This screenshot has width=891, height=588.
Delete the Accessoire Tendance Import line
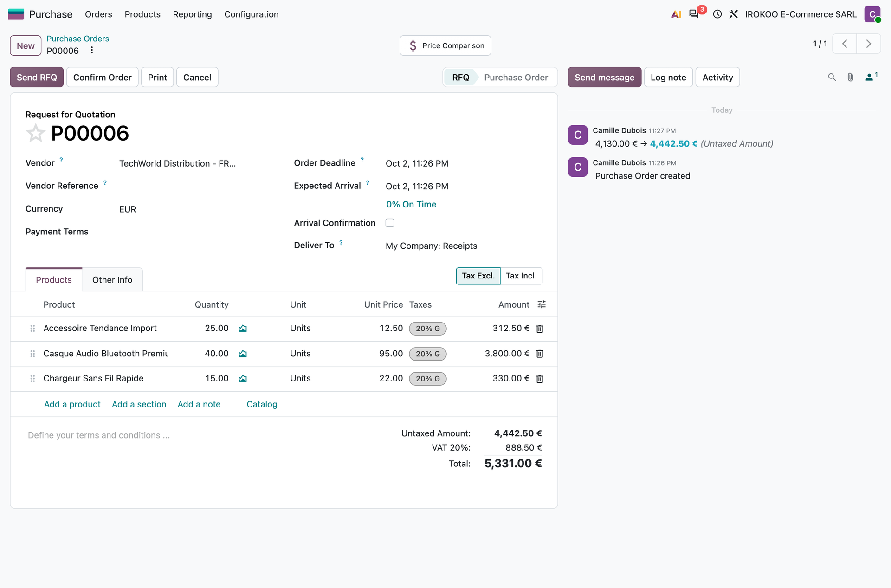pyautogui.click(x=540, y=329)
